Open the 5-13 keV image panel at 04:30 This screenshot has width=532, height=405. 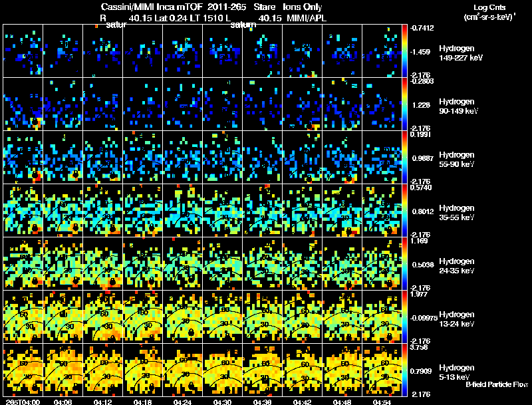point(222,370)
